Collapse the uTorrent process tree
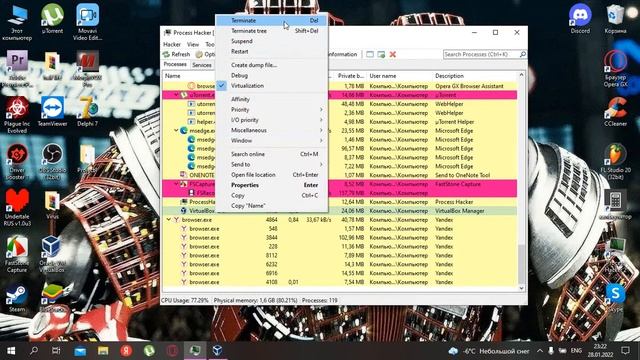This screenshot has height=360, width=640. coord(176,95)
